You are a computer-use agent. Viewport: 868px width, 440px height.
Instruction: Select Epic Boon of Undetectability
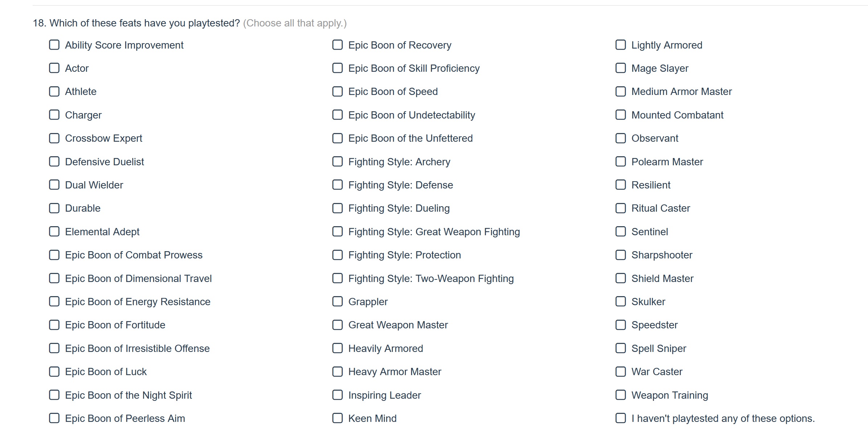pos(338,115)
